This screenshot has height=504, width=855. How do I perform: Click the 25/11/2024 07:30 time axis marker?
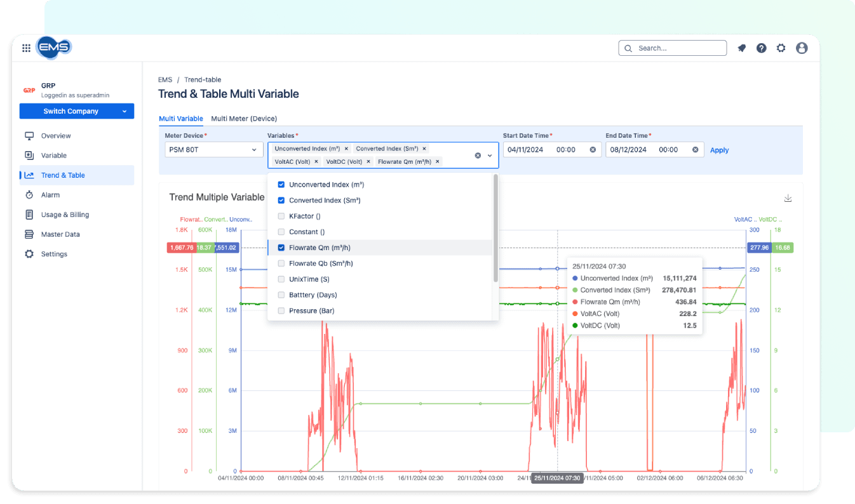click(x=557, y=478)
